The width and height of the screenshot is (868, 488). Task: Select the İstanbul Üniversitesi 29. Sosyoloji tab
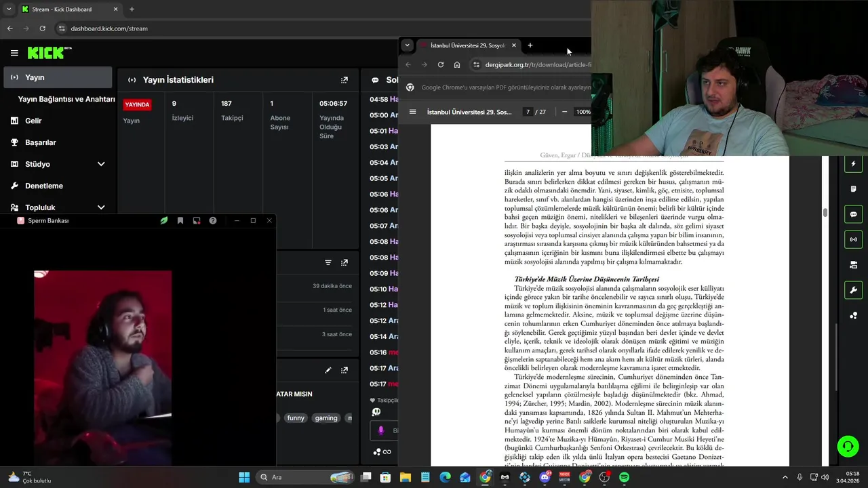tap(468, 45)
